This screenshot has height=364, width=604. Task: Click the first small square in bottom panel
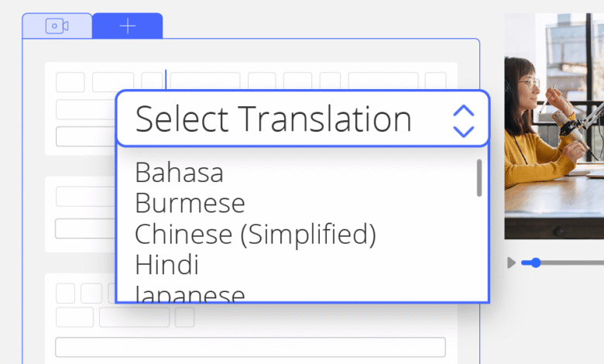pos(66,293)
